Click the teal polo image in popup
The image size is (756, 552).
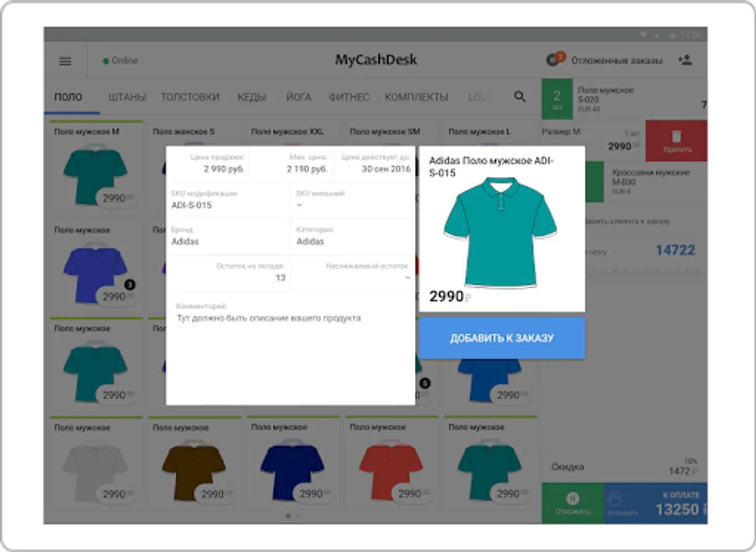pyautogui.click(x=500, y=233)
